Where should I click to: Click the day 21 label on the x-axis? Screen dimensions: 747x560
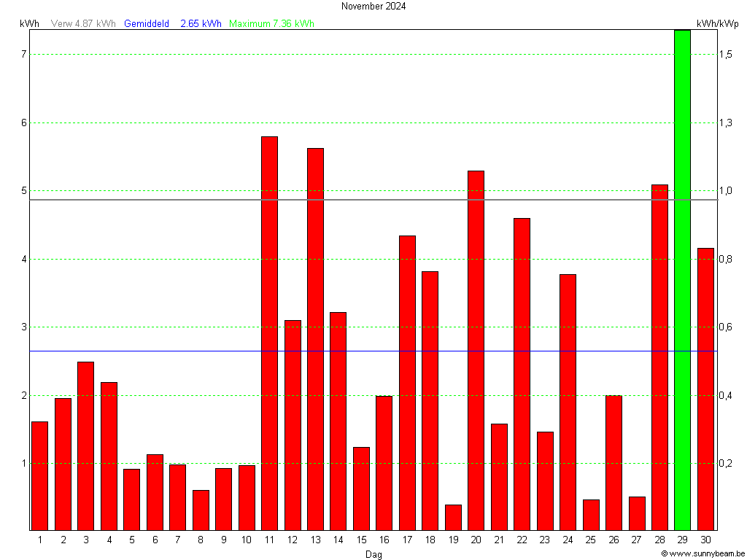coord(499,540)
